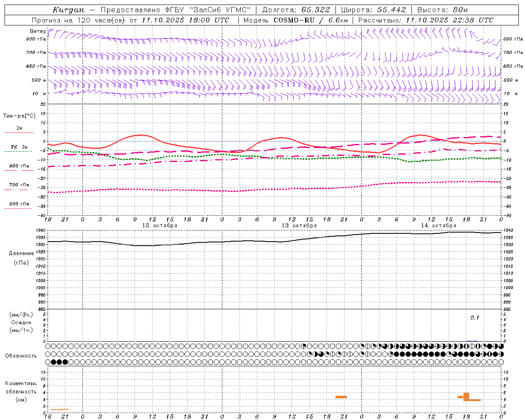
Task: Click the "-40" value on left temperature axis
Action: [x=42, y=216]
